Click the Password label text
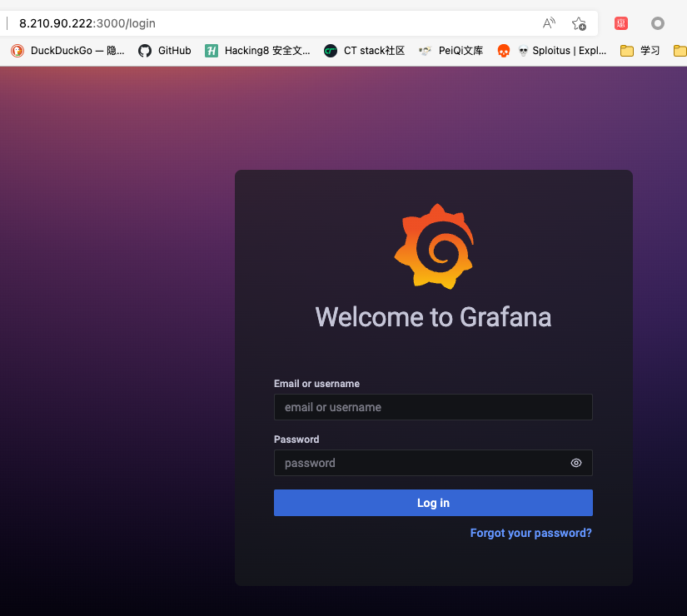The image size is (687, 616). (296, 439)
